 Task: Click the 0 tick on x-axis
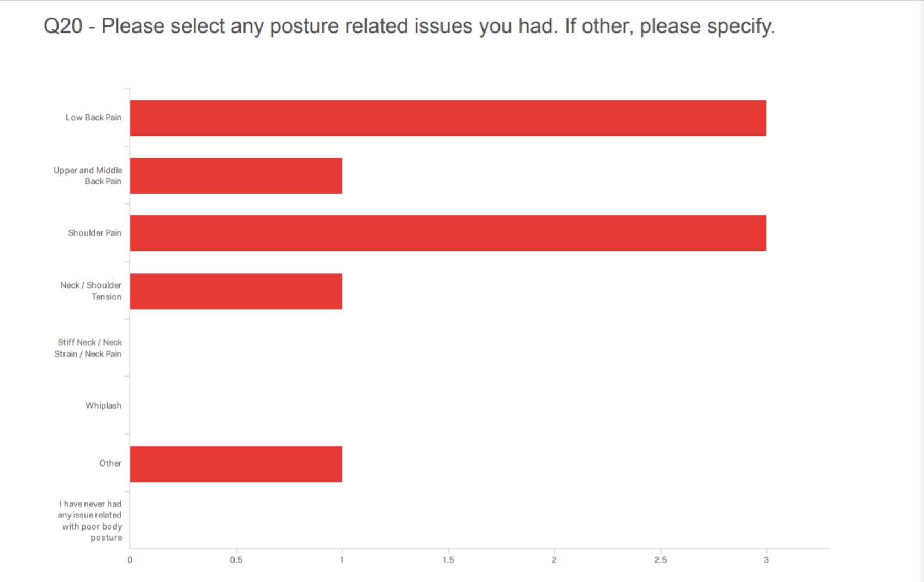130,560
